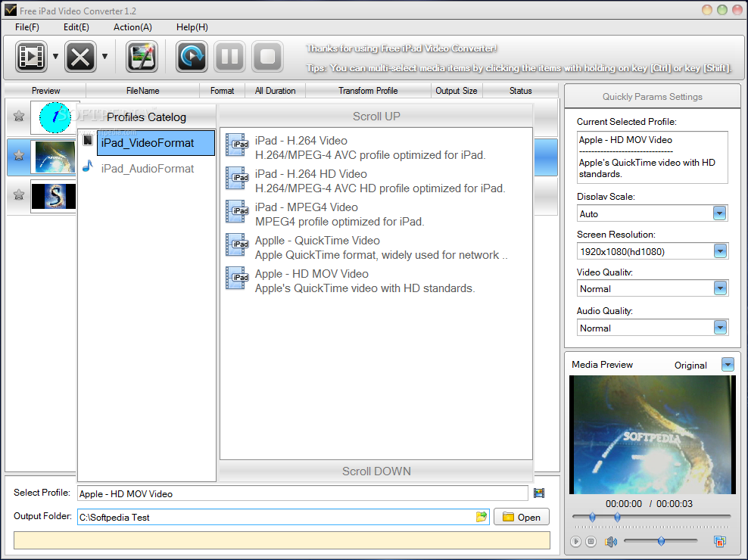The height and width of the screenshot is (560, 748).
Task: Click the Select Profile field
Action: [302, 493]
